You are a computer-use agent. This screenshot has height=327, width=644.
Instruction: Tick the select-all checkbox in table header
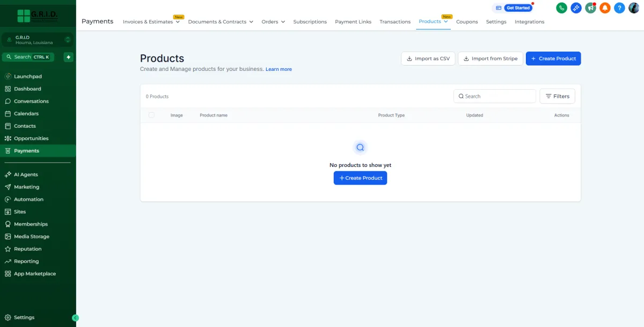click(x=151, y=115)
